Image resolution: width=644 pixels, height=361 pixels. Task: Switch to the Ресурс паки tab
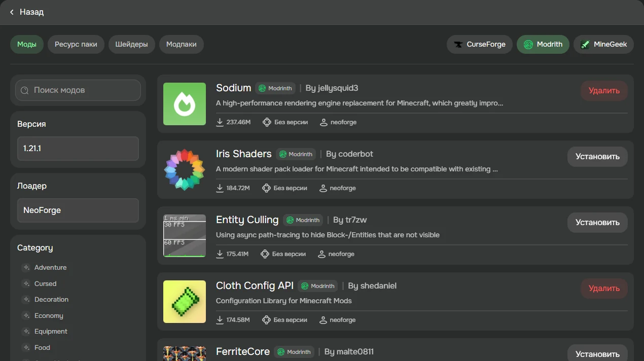click(76, 44)
